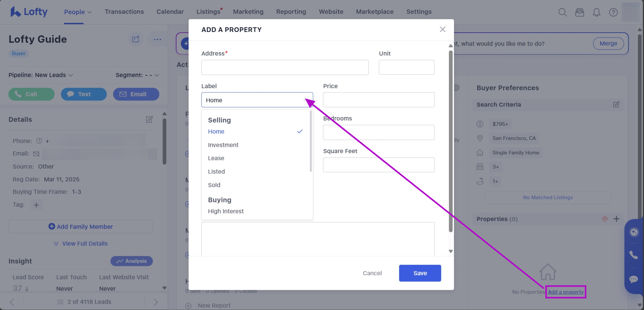The height and width of the screenshot is (310, 644).
Task: Click the Add a property link
Action: click(566, 292)
